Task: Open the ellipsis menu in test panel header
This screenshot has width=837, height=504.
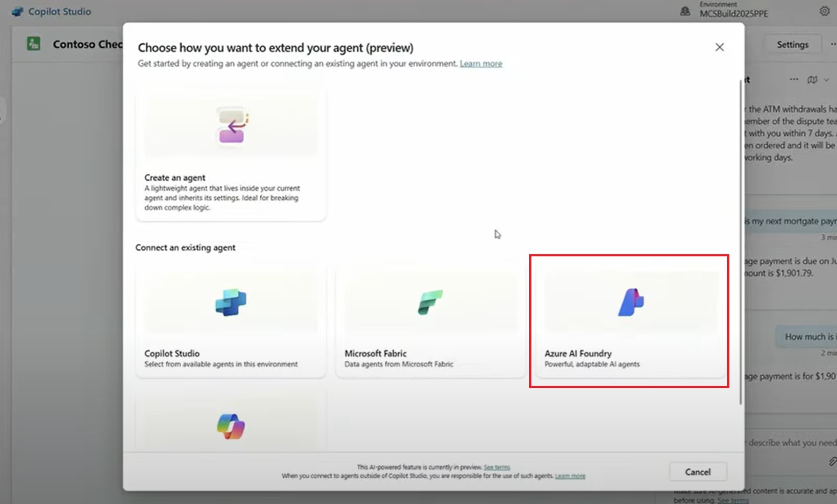Action: (x=794, y=79)
